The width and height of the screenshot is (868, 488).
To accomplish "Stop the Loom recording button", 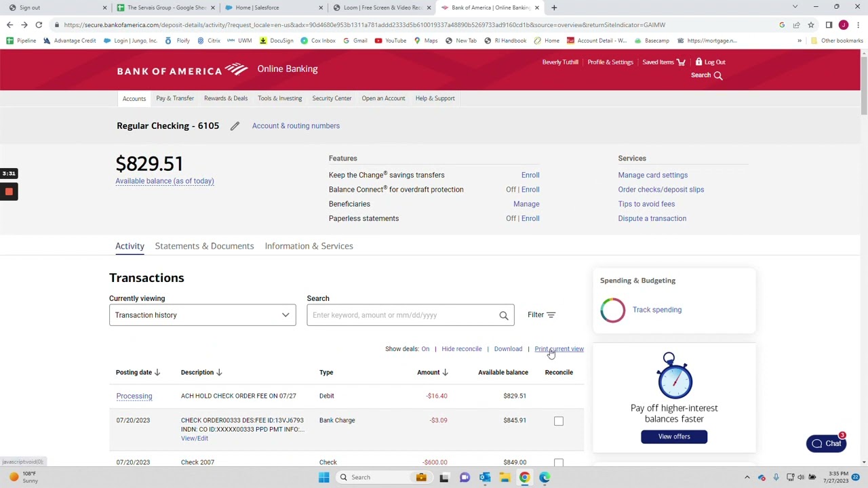I will pyautogui.click(x=9, y=192).
